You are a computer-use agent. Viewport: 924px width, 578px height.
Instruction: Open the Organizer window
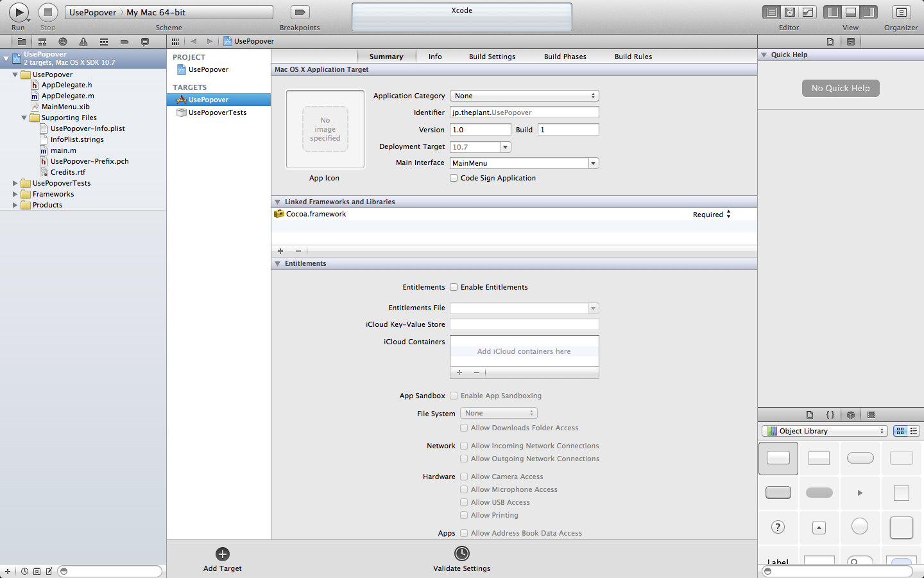coord(901,12)
